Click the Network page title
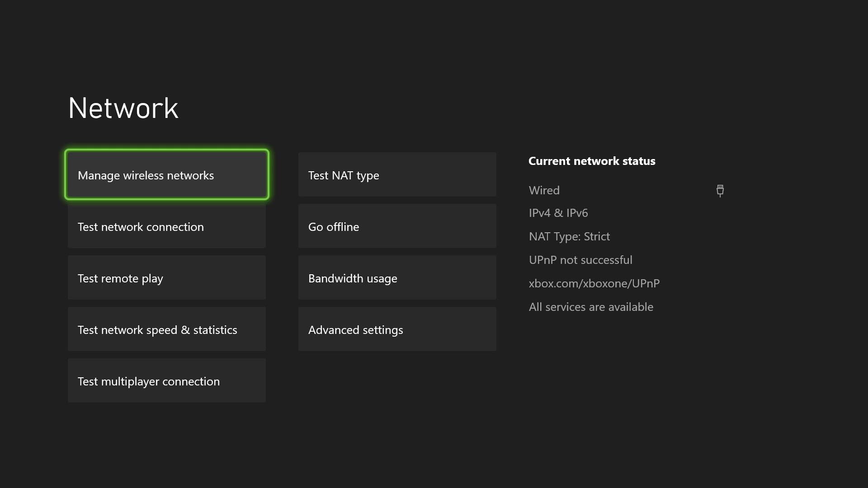The image size is (868, 488). pos(123,108)
